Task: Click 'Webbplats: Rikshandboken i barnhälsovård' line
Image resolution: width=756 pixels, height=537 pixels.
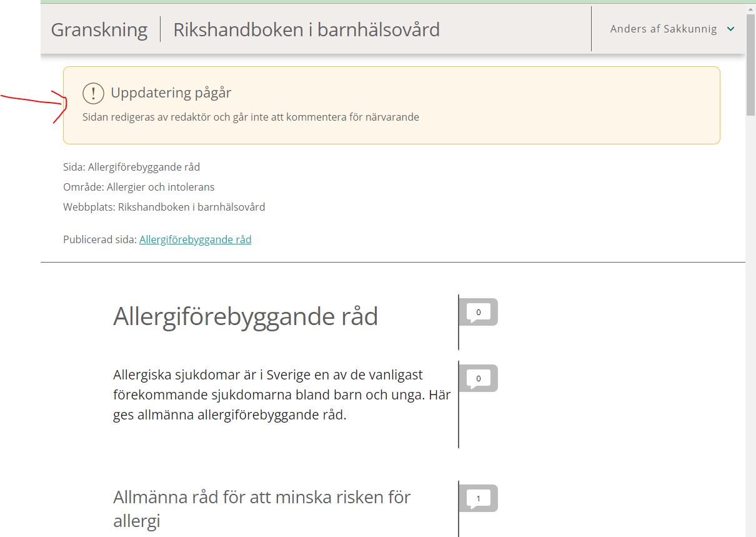Action: point(164,207)
